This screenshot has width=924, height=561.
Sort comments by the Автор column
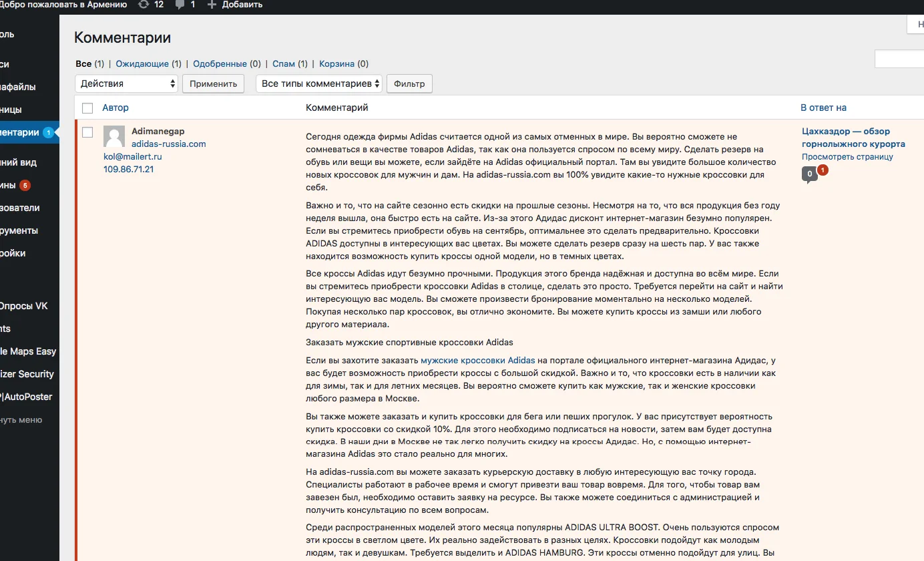(115, 108)
